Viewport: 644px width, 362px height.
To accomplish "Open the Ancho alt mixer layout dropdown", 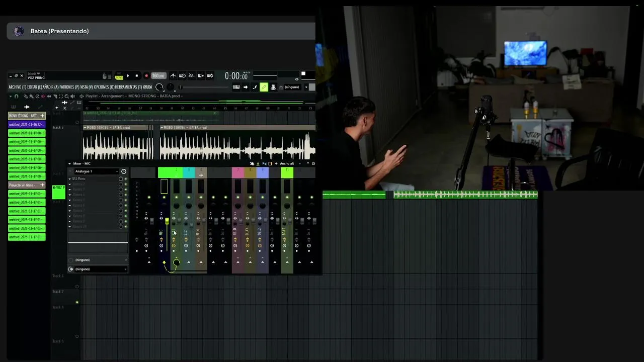I will 289,163.
